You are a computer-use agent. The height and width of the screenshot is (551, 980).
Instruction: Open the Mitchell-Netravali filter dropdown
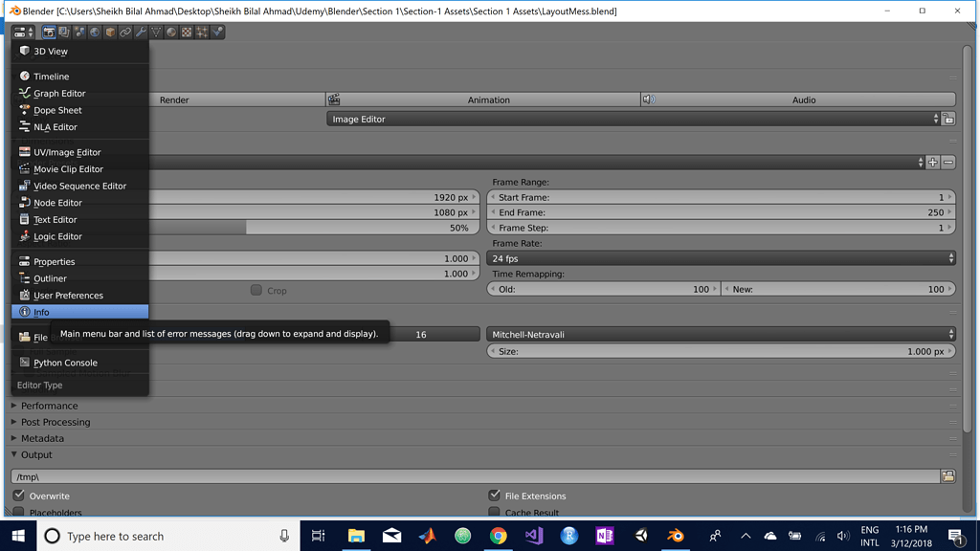[x=721, y=334]
